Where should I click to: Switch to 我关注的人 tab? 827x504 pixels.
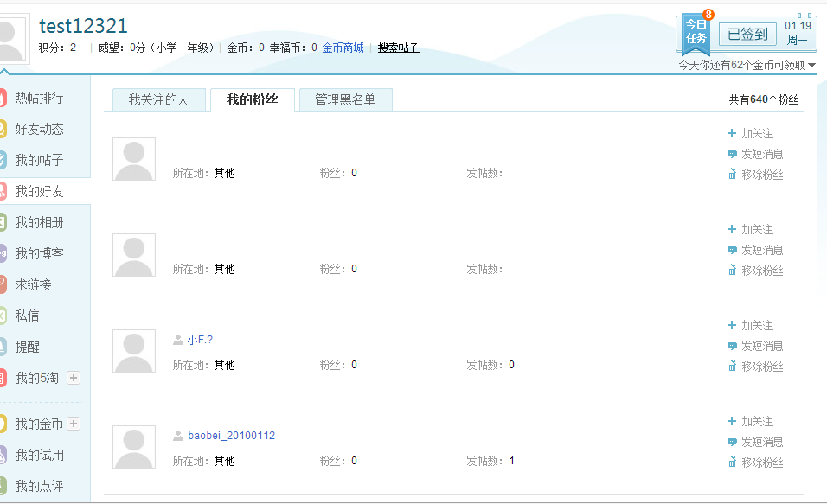point(159,99)
